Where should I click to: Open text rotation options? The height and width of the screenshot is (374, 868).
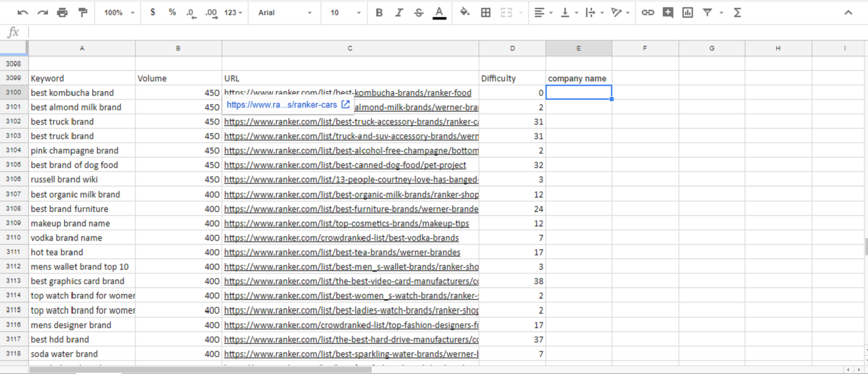tap(620, 12)
